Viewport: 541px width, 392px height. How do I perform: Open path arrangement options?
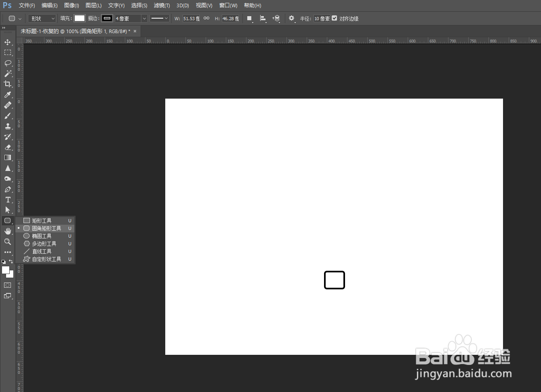click(276, 19)
